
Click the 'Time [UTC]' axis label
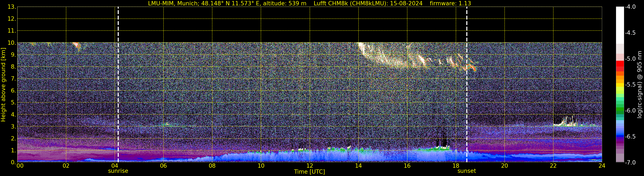pyautogui.click(x=310, y=172)
